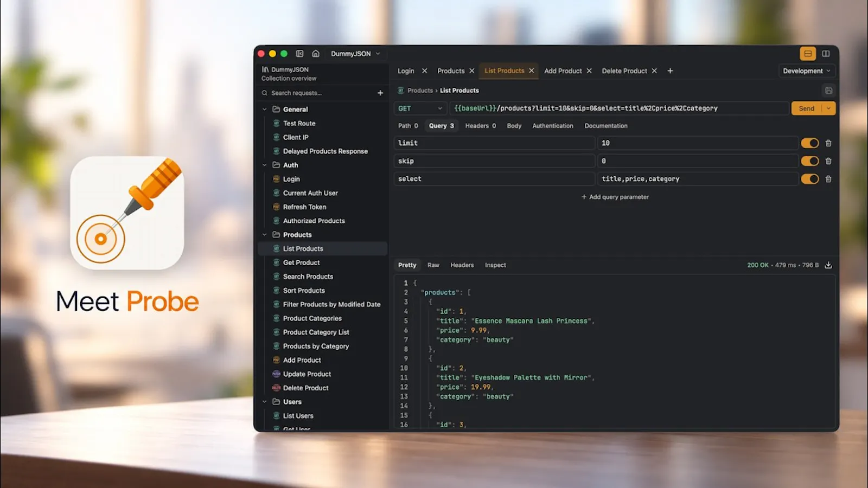The width and height of the screenshot is (868, 488).
Task: Send the request
Action: point(807,108)
